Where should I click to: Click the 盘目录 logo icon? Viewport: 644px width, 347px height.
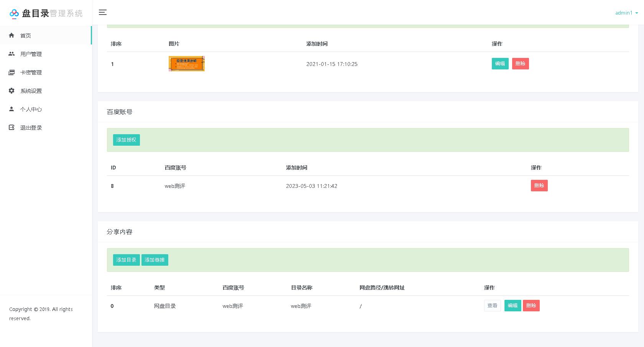(x=14, y=13)
